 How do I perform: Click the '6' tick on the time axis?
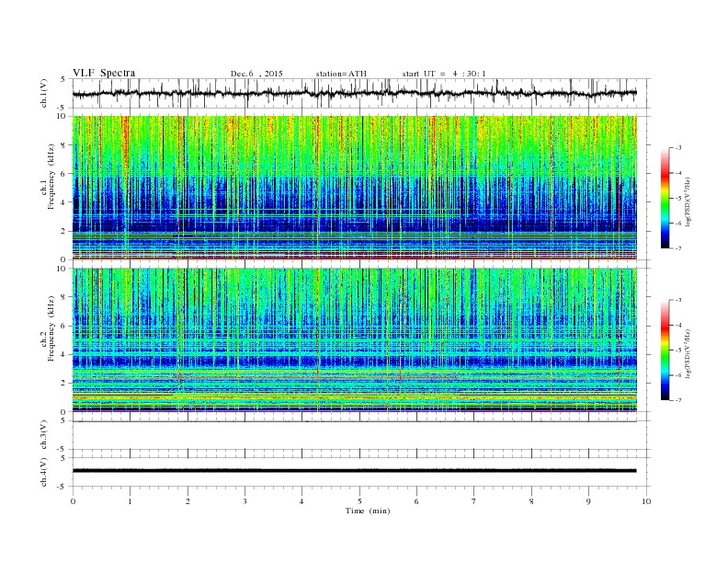(417, 501)
